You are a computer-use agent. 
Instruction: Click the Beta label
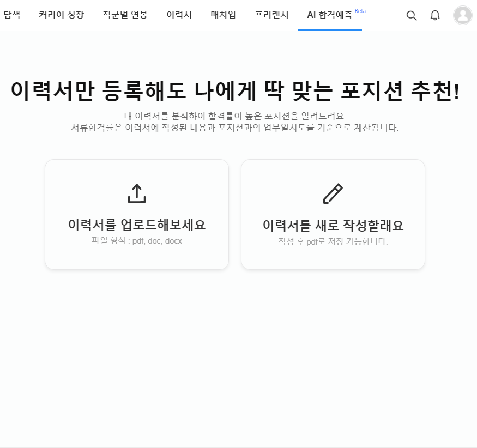click(x=360, y=11)
